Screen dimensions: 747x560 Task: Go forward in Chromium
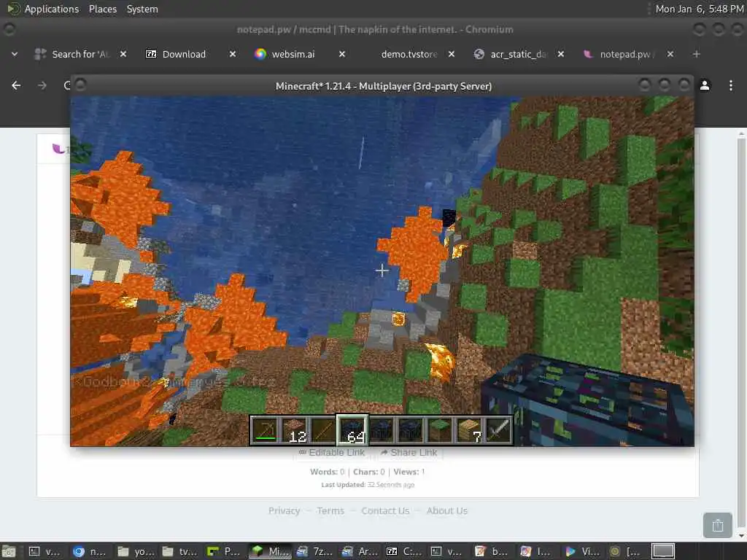tap(42, 85)
